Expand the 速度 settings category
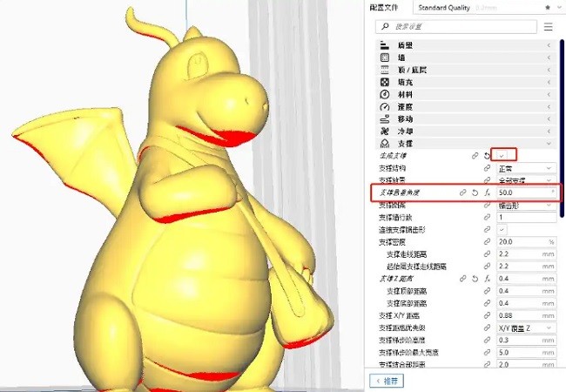The image size is (566, 392). (x=549, y=107)
